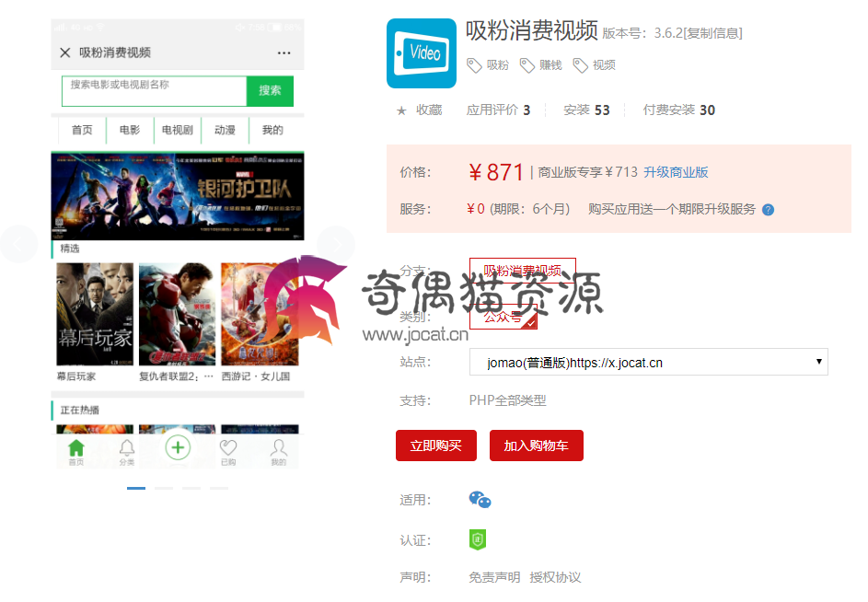868x602 pixels.
Task: Switch to the 我的 tab in top nav
Action: pos(272,130)
